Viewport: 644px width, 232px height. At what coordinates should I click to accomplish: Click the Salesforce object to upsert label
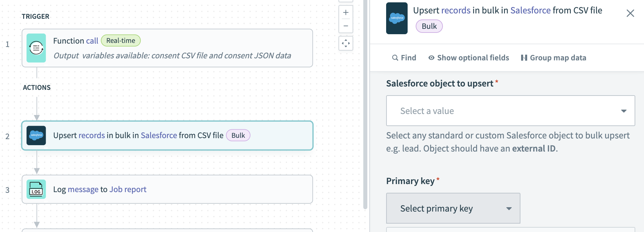pos(440,83)
